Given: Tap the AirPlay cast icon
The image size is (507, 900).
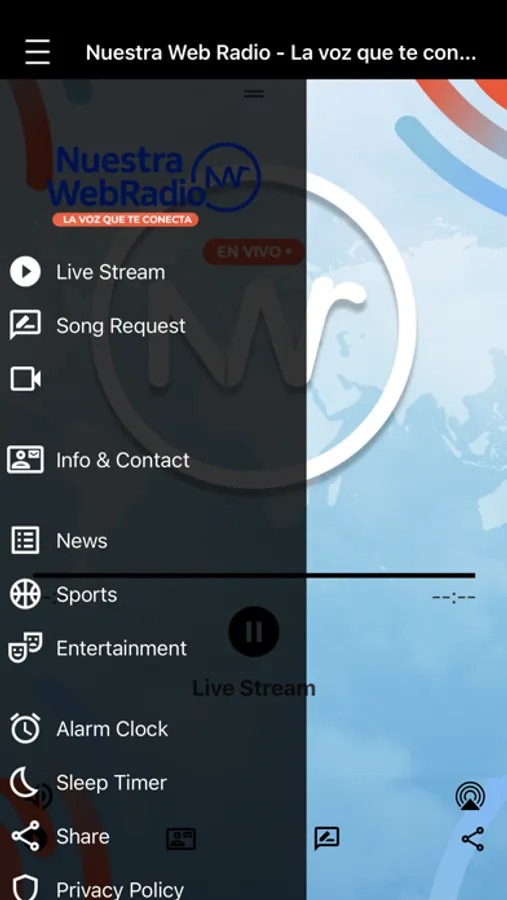Looking at the screenshot, I should tap(470, 797).
